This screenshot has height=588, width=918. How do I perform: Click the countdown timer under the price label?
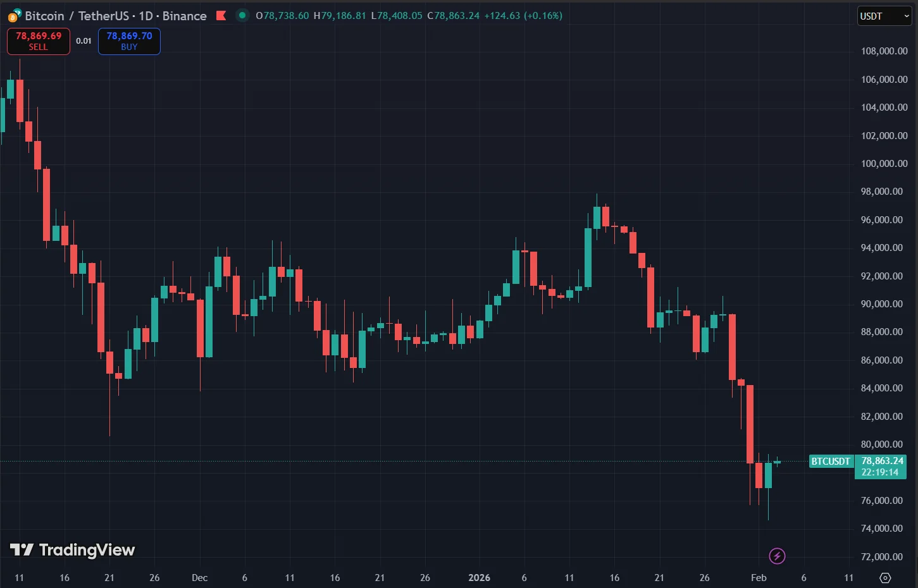pos(881,472)
